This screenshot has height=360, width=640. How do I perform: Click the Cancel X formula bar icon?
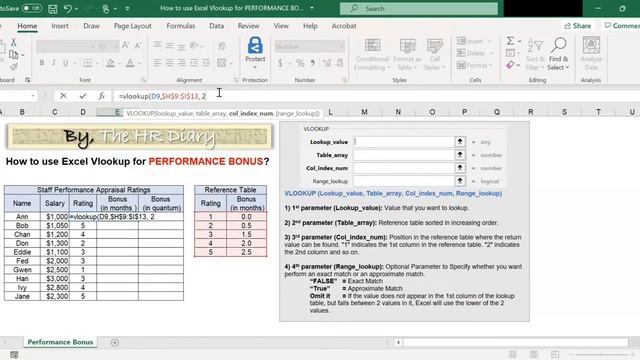click(63, 96)
